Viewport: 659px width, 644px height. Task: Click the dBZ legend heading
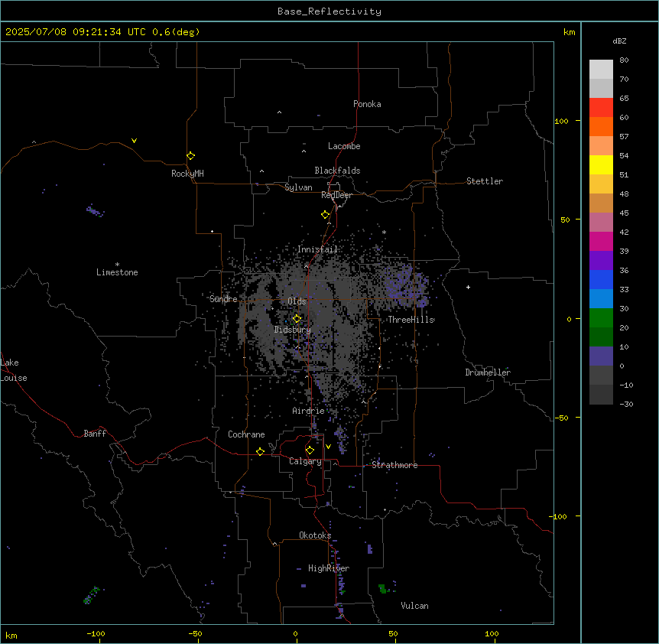pos(619,41)
